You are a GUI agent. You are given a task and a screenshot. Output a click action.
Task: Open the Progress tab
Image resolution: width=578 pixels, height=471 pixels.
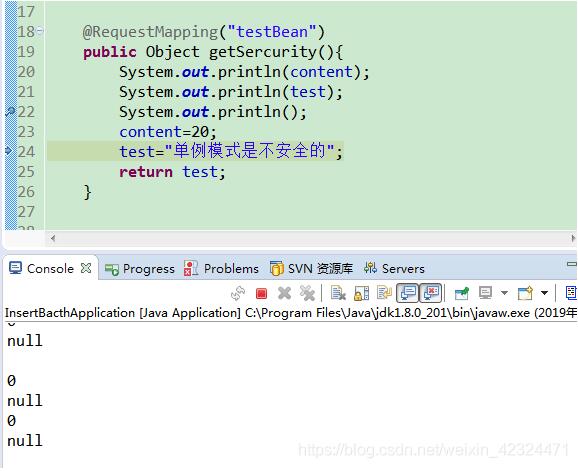140,269
